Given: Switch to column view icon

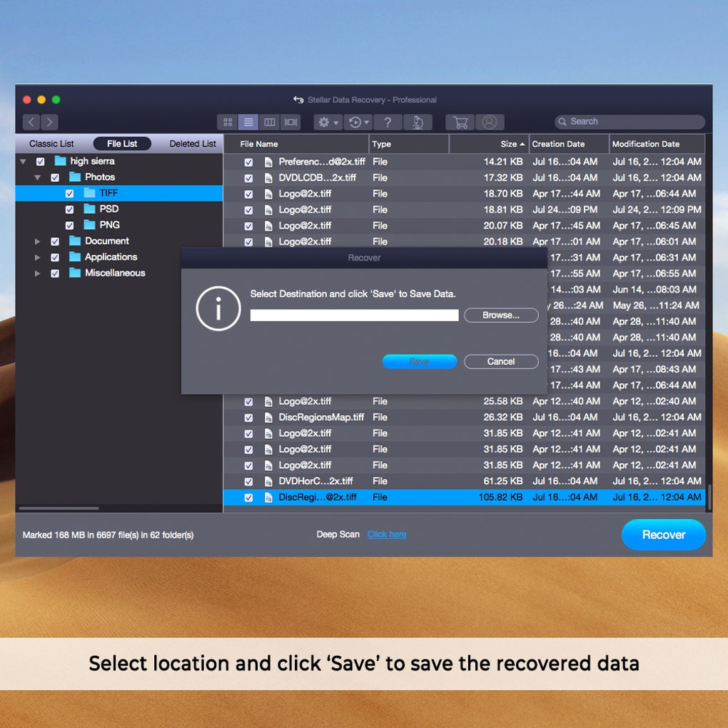Looking at the screenshot, I should coord(269,122).
